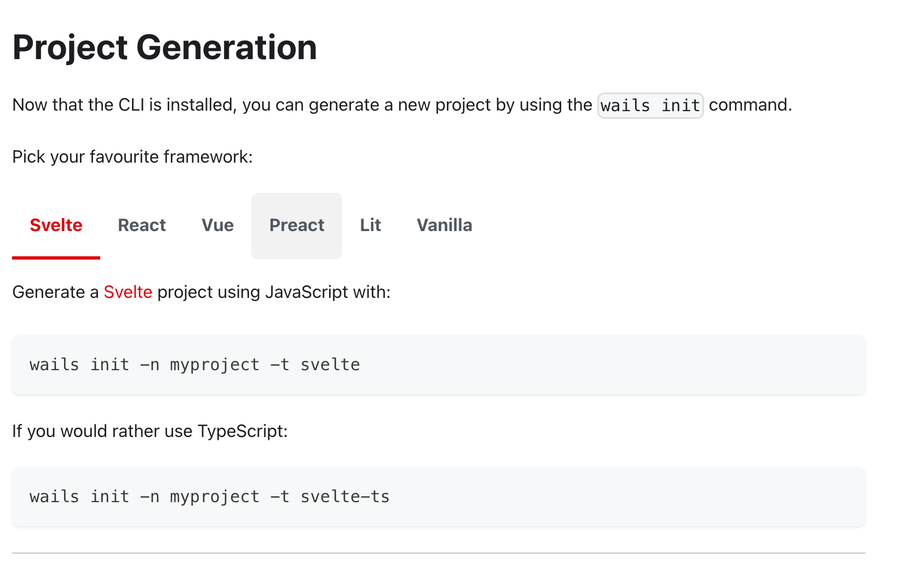Click 'svelte-ts' in the second code block

pyautogui.click(x=345, y=496)
